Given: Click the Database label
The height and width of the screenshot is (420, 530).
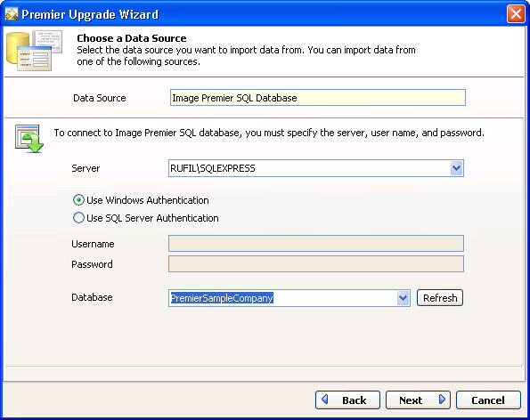Looking at the screenshot, I should click(x=92, y=297).
